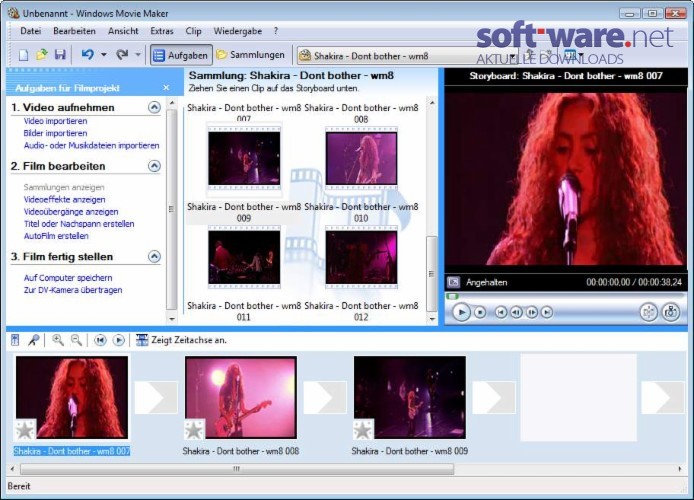Click the Previous Frame button in preview
The width and height of the screenshot is (694, 500).
tap(516, 312)
